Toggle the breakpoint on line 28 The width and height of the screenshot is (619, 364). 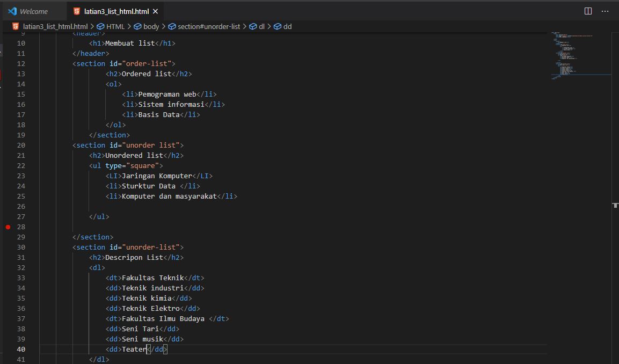click(8, 227)
